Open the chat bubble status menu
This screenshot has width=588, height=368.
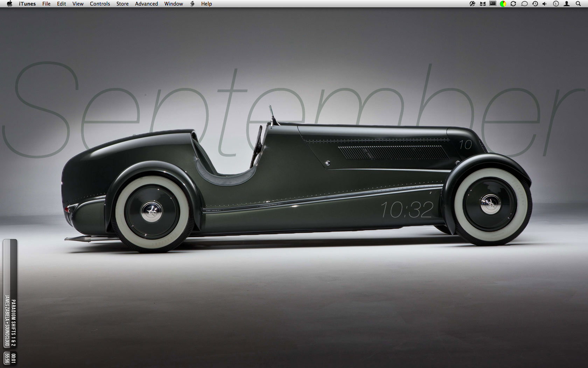point(524,4)
